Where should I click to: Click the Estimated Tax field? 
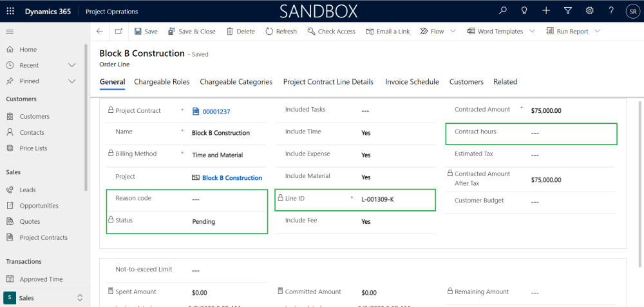pos(530,155)
